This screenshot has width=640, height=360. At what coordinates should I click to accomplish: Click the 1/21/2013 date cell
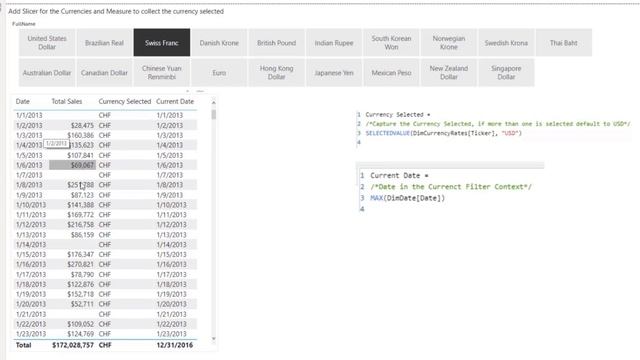pyautogui.click(x=31, y=314)
